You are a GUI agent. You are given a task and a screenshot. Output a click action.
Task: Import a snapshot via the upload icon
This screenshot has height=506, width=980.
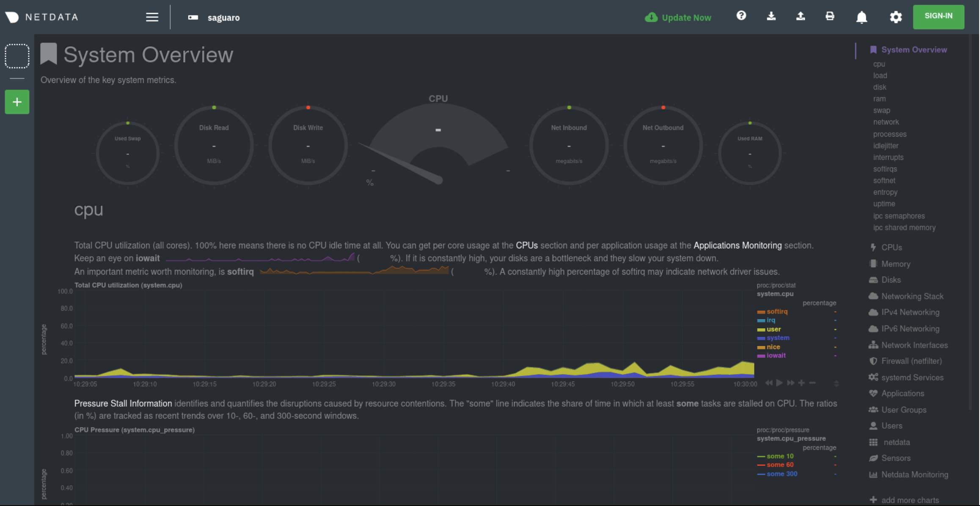[x=800, y=16]
